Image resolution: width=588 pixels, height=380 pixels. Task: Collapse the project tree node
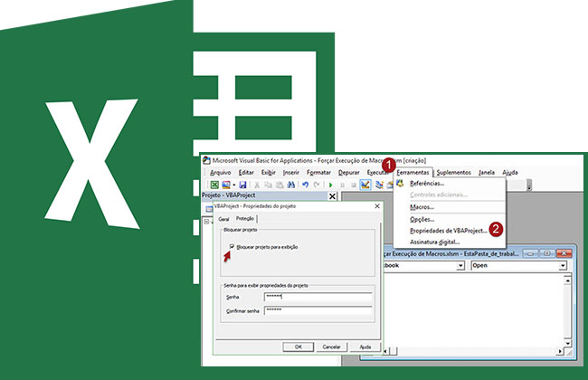[x=206, y=222]
